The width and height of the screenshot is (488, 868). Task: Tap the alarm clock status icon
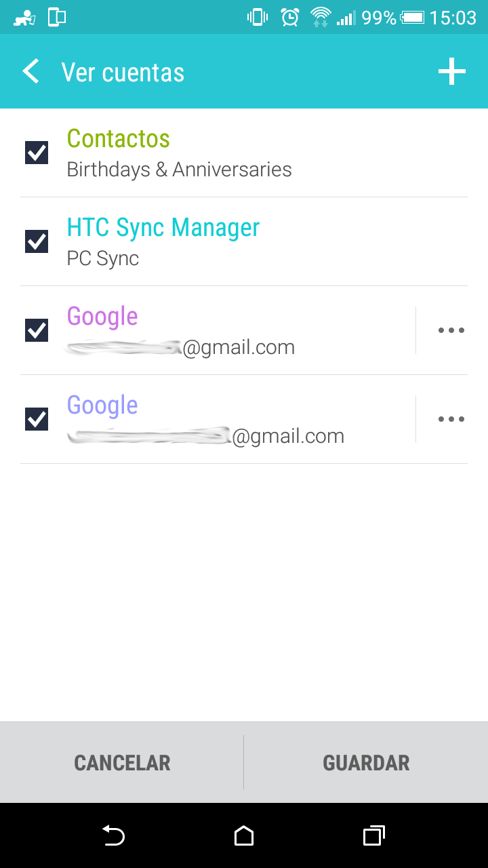tap(290, 17)
